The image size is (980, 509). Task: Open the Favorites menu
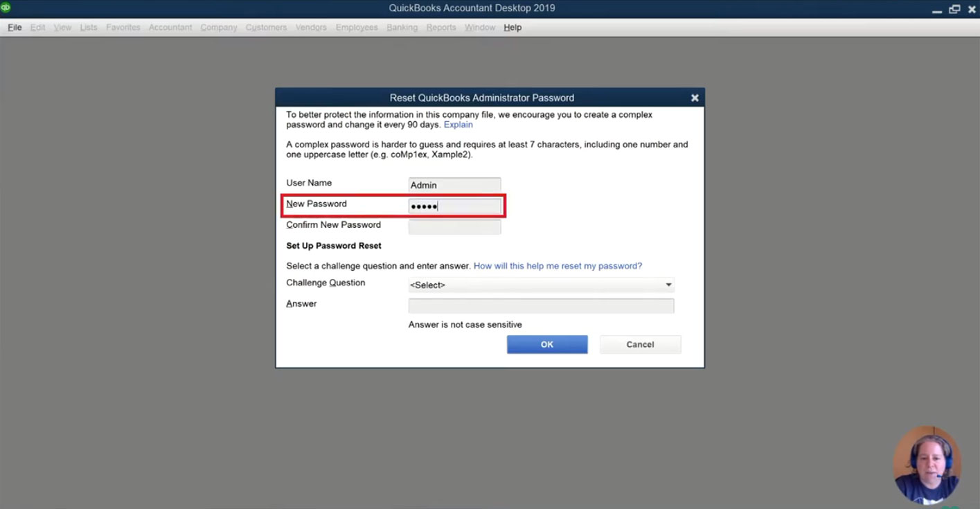coord(123,28)
